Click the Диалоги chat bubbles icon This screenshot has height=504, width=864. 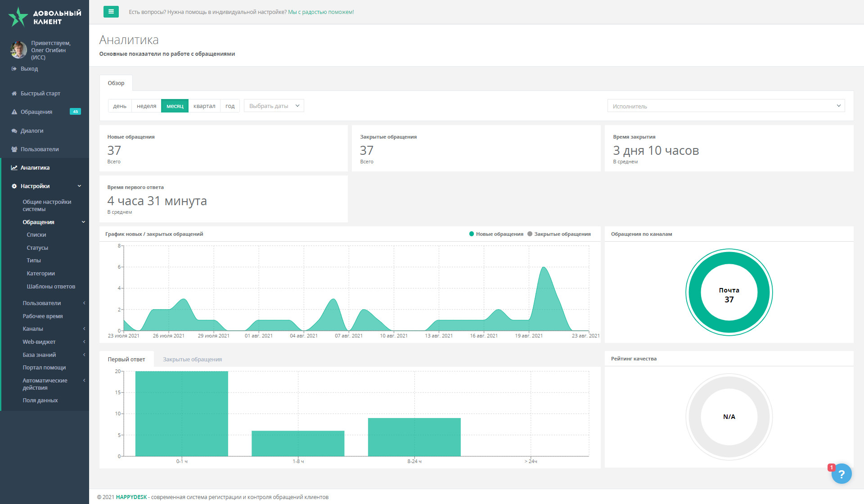14,131
